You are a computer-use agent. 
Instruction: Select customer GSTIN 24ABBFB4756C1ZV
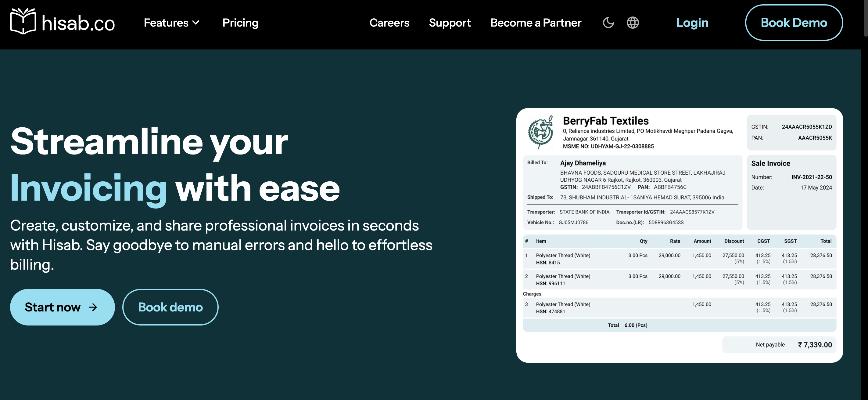click(x=606, y=187)
